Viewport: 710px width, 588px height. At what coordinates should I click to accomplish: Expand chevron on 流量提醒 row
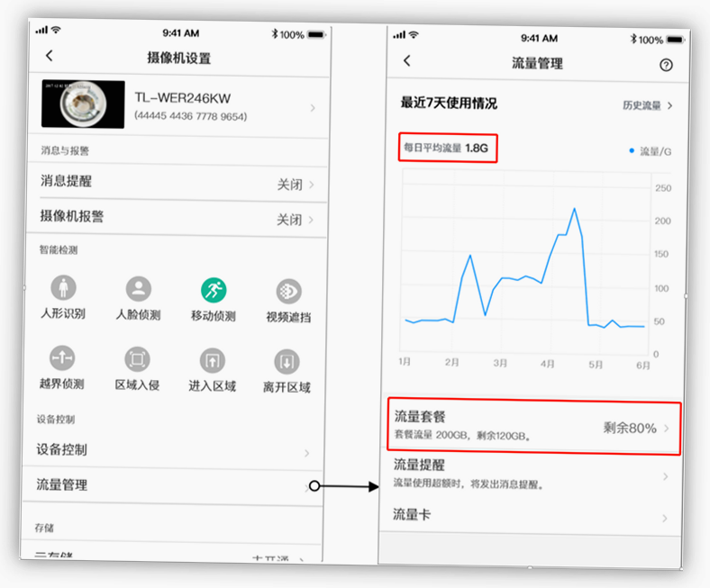[665, 476]
